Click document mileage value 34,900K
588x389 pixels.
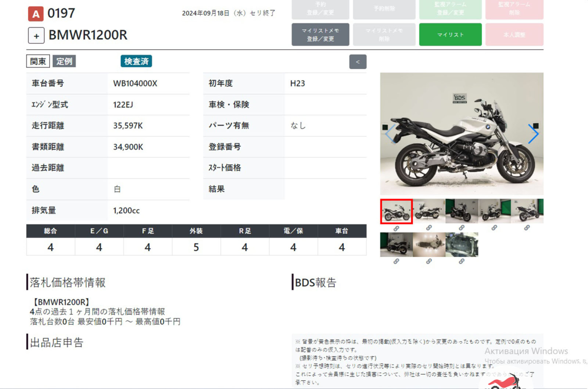click(x=128, y=147)
